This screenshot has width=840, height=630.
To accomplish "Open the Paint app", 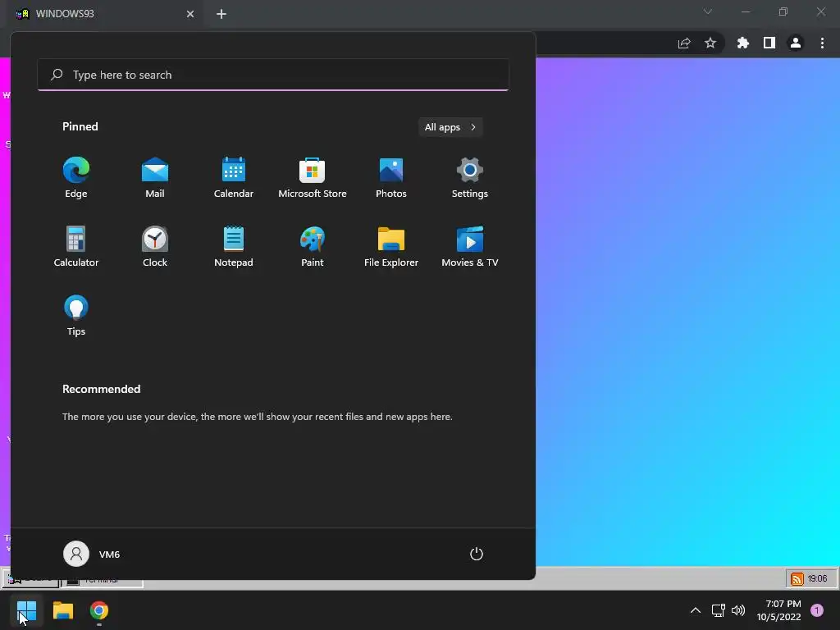I will 313,246.
